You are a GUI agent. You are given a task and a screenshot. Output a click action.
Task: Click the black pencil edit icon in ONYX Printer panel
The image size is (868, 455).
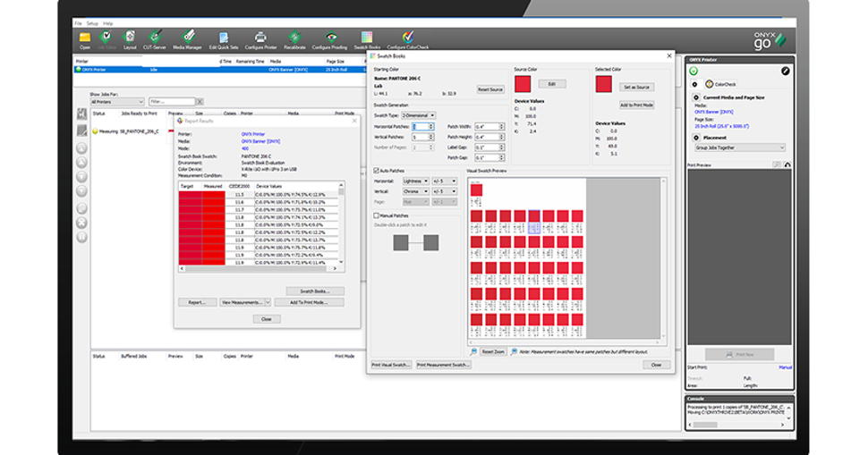point(785,71)
